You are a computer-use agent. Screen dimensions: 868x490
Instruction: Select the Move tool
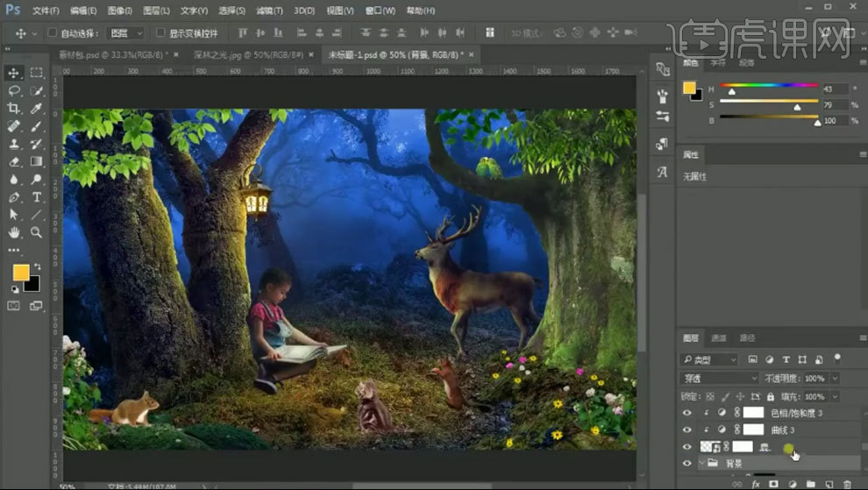coord(14,73)
